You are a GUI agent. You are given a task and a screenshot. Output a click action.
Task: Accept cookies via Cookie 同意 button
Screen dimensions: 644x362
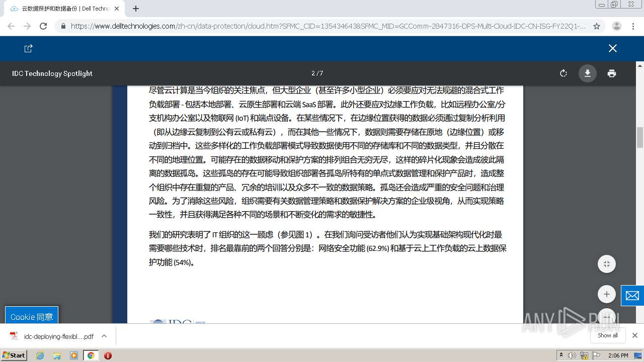point(32,316)
